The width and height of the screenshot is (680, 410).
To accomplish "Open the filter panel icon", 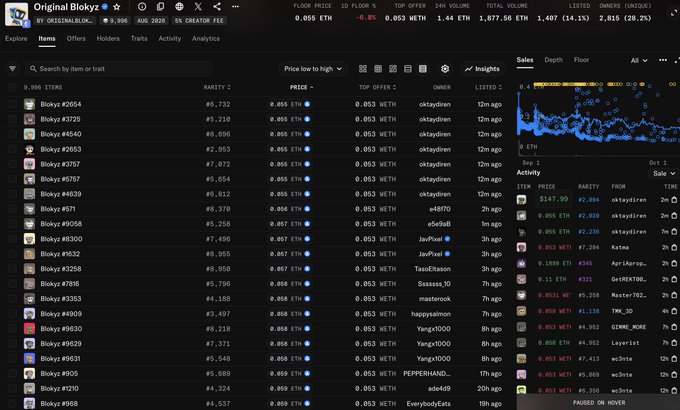I will 12,69.
